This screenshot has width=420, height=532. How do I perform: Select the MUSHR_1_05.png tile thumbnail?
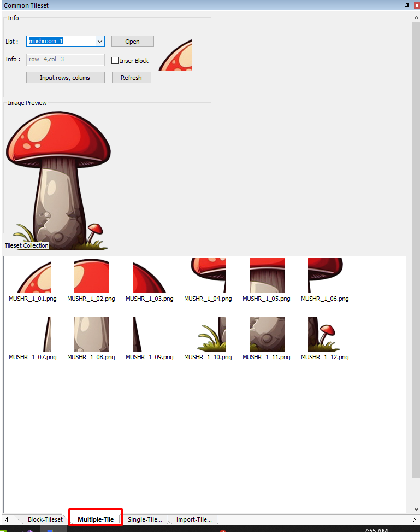pos(267,277)
